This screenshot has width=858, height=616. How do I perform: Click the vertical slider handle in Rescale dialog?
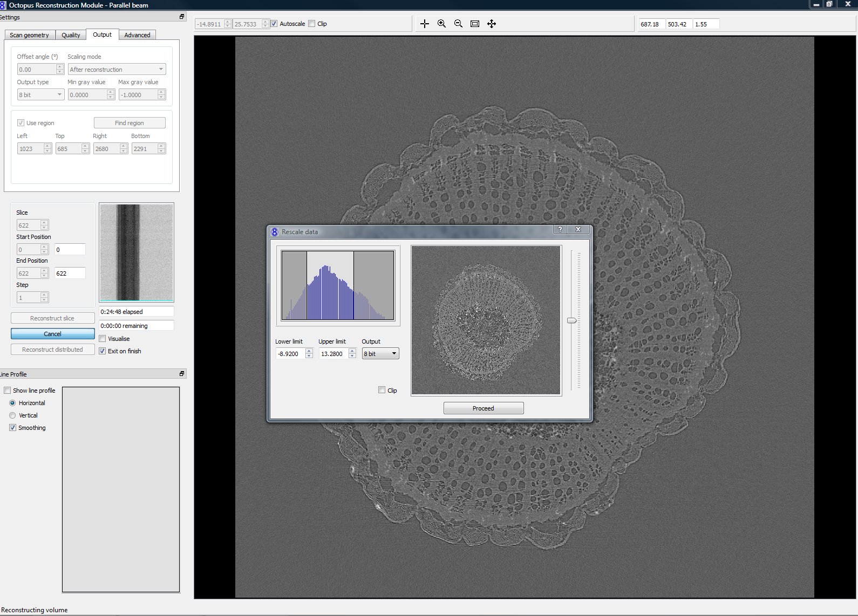pos(572,320)
